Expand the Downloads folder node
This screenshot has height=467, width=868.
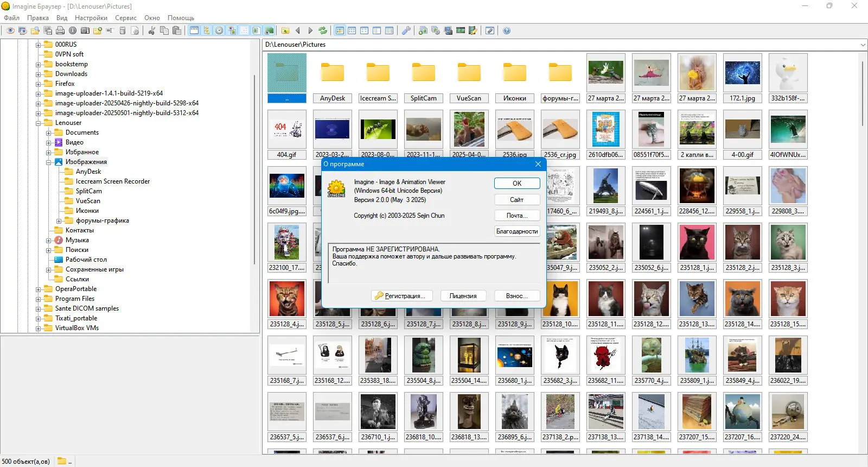click(39, 74)
